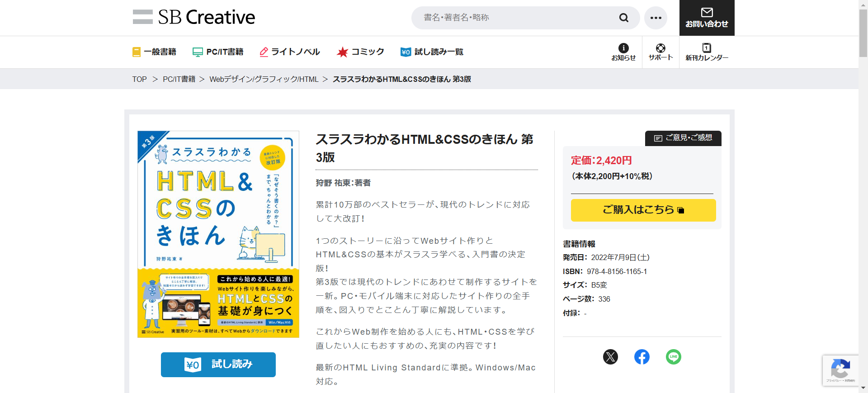868x393 pixels.
Task: Open the PC/IT書籍 menu in navigation bar
Action: [x=218, y=52]
